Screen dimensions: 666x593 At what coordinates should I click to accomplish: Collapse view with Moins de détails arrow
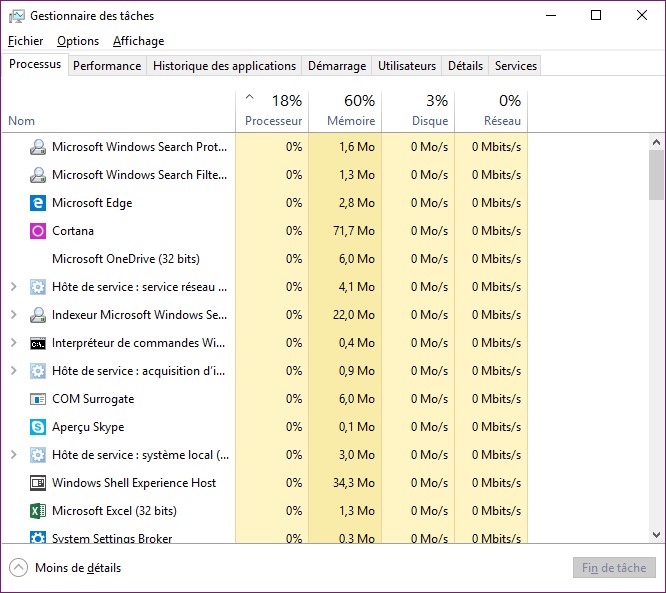click(x=18, y=568)
